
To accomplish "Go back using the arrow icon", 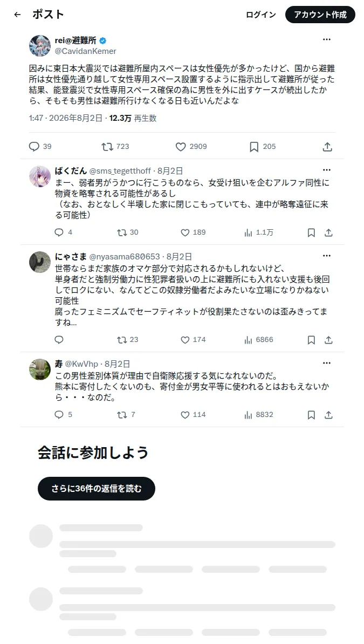I will (17, 15).
